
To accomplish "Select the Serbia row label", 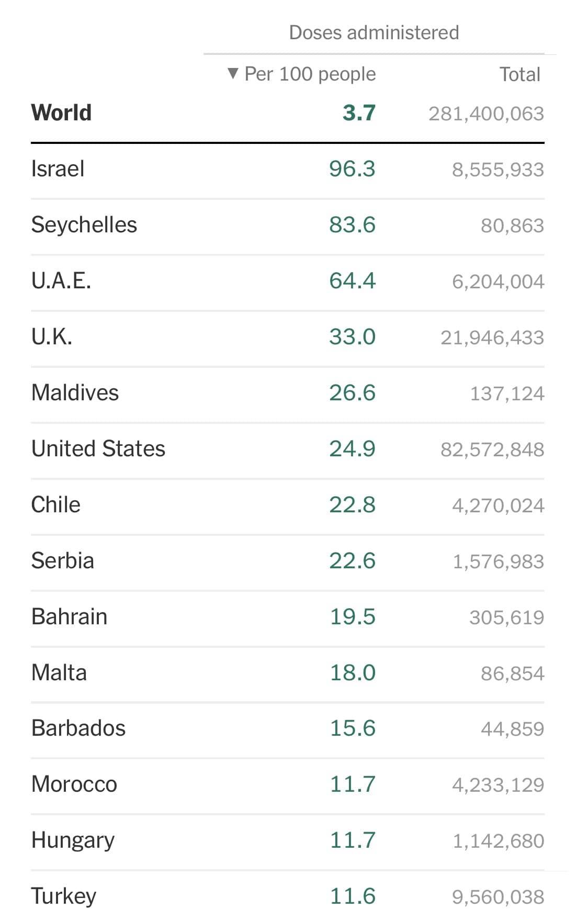I will [62, 561].
